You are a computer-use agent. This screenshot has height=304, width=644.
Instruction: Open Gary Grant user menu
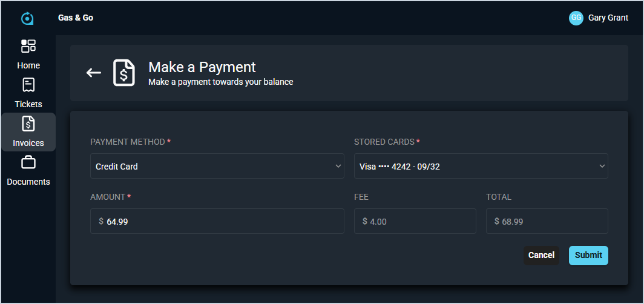tap(608, 18)
